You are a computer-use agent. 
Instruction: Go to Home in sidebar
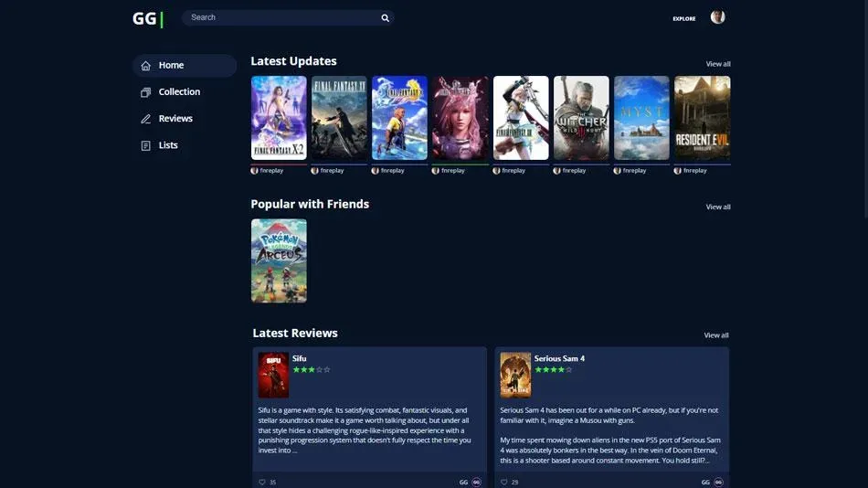[x=185, y=66]
